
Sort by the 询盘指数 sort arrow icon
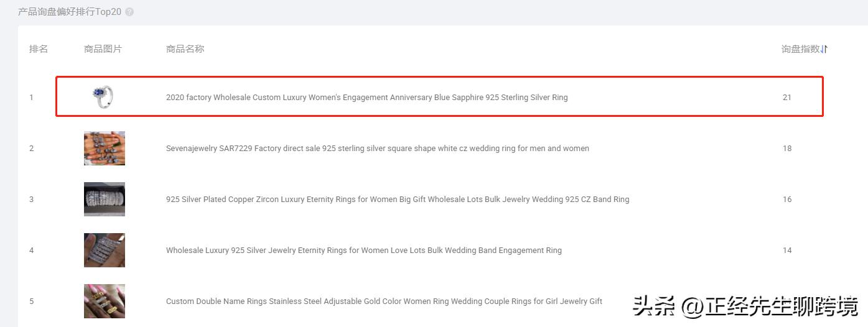pyautogui.click(x=825, y=49)
